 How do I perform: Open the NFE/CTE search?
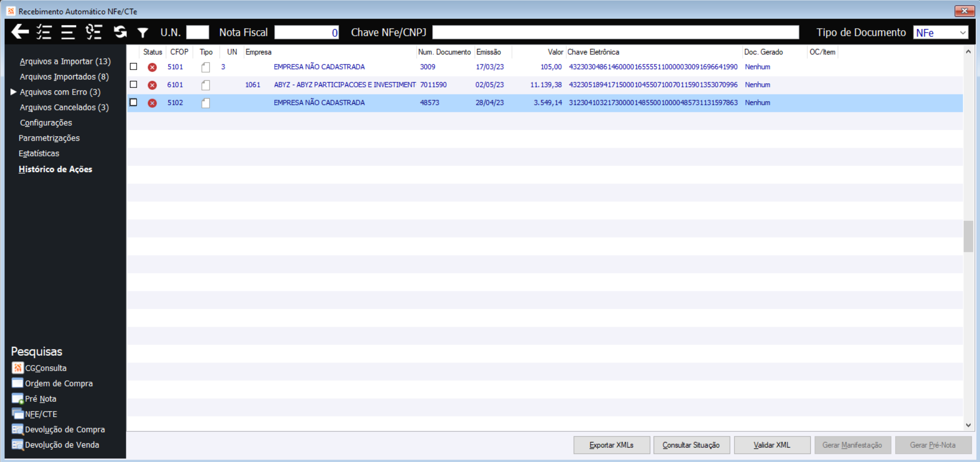(35, 414)
